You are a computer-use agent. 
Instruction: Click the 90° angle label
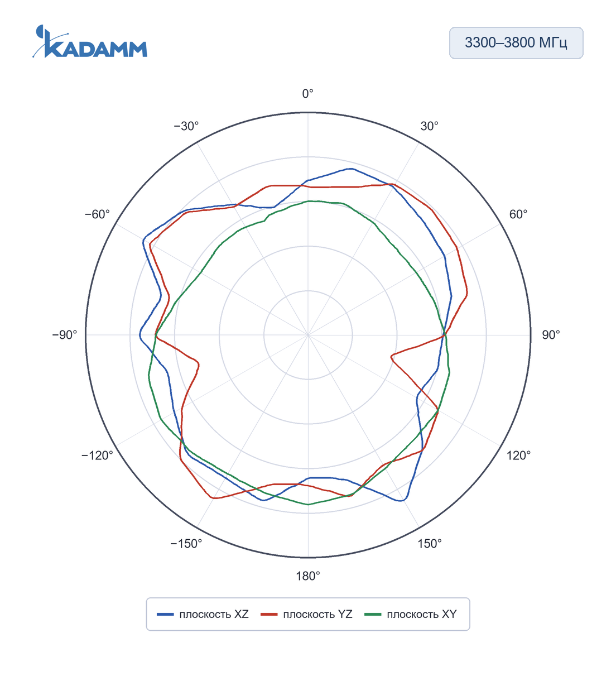click(551, 335)
